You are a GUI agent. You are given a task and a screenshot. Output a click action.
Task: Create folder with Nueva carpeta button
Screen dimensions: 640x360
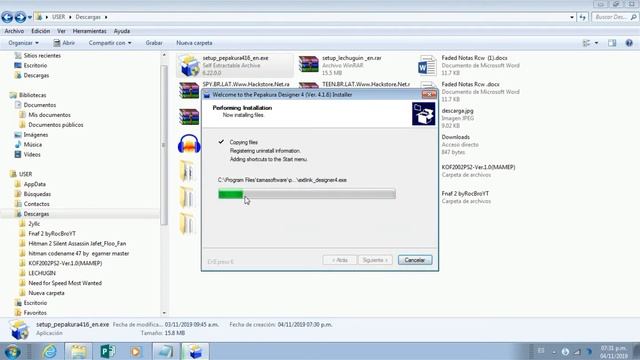pos(194,43)
